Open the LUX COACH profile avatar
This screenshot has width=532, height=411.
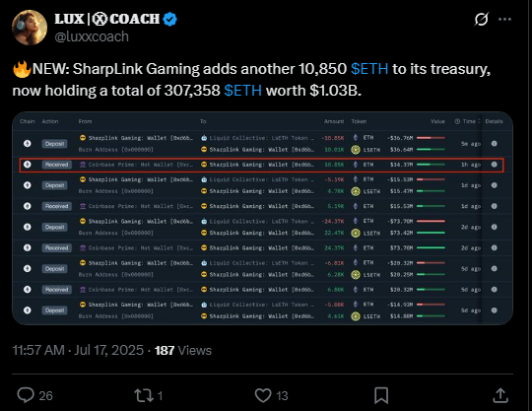[30, 28]
